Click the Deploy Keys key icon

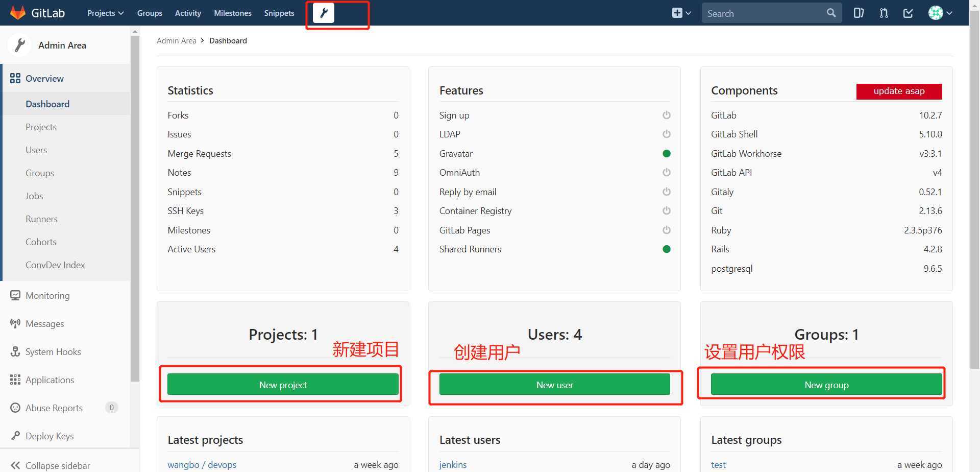(x=15, y=436)
